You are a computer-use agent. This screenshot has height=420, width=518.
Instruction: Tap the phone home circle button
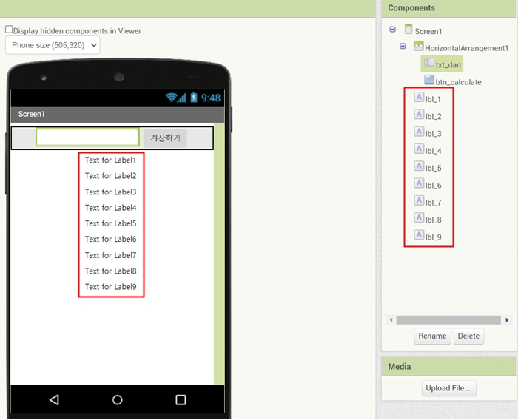117,400
